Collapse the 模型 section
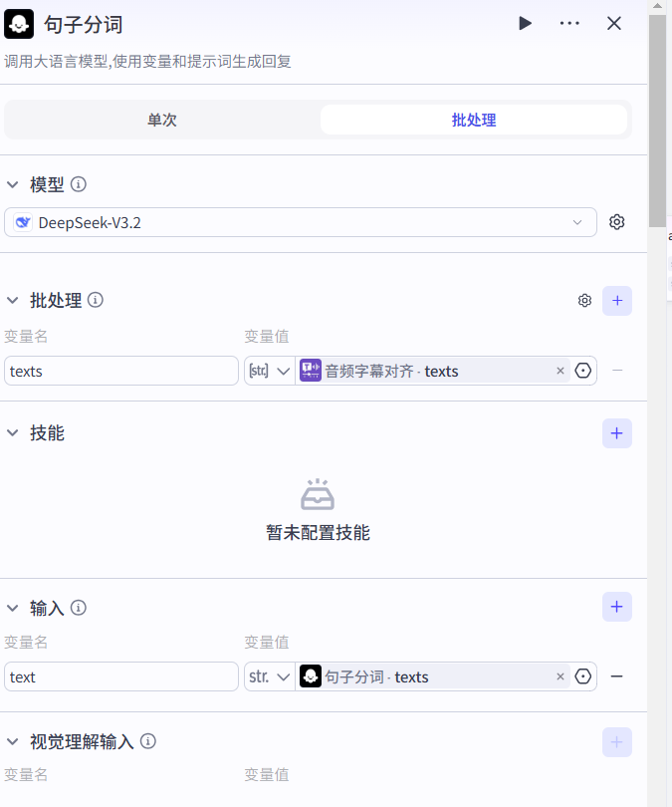Screen dimensions: 672x807 (12, 184)
